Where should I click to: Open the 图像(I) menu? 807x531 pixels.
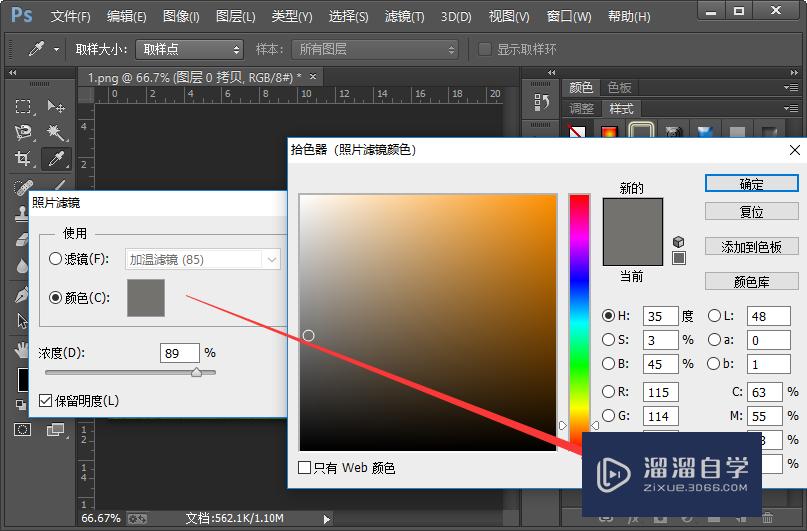181,16
